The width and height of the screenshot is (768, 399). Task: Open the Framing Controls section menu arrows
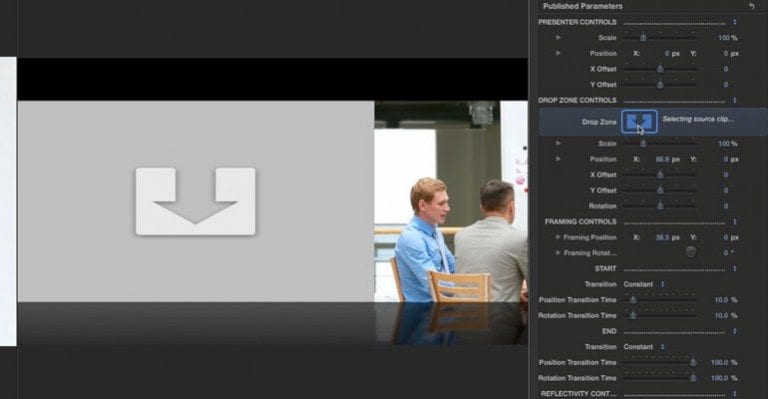(735, 222)
